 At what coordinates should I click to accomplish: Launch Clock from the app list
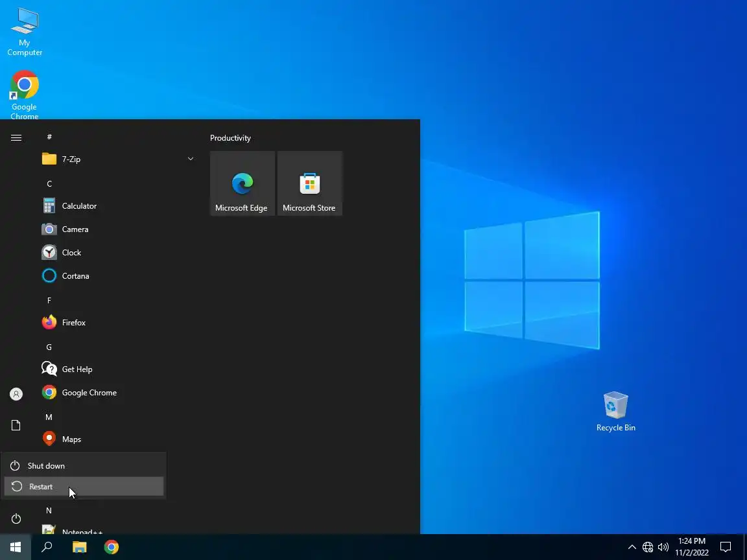click(x=119, y=252)
